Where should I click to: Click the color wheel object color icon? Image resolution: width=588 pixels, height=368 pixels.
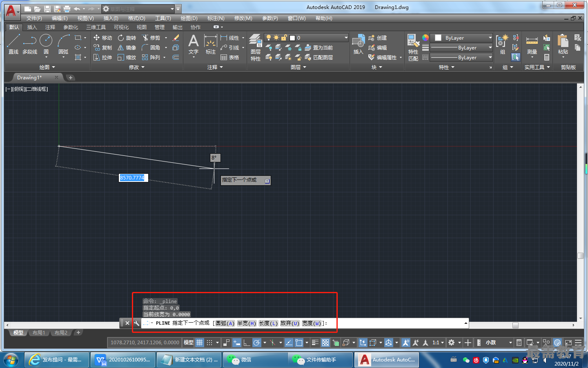425,38
